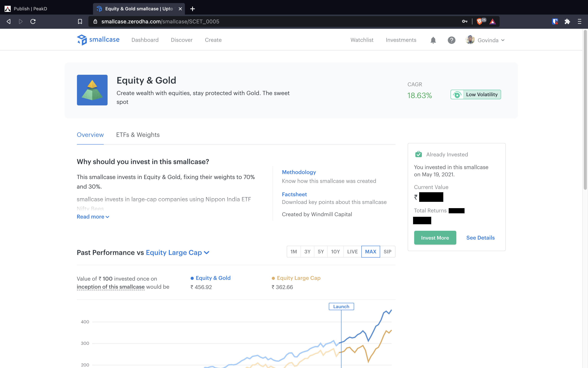
Task: Click the Brave Rewards triangle icon
Action: click(492, 21)
